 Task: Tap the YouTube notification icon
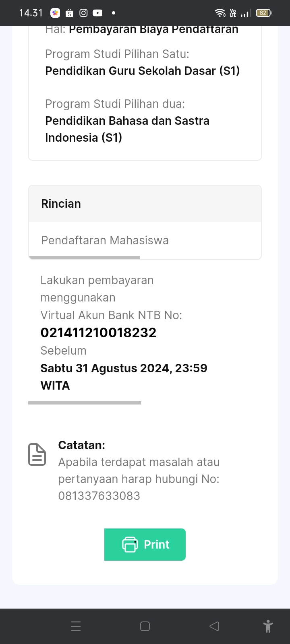point(97,13)
